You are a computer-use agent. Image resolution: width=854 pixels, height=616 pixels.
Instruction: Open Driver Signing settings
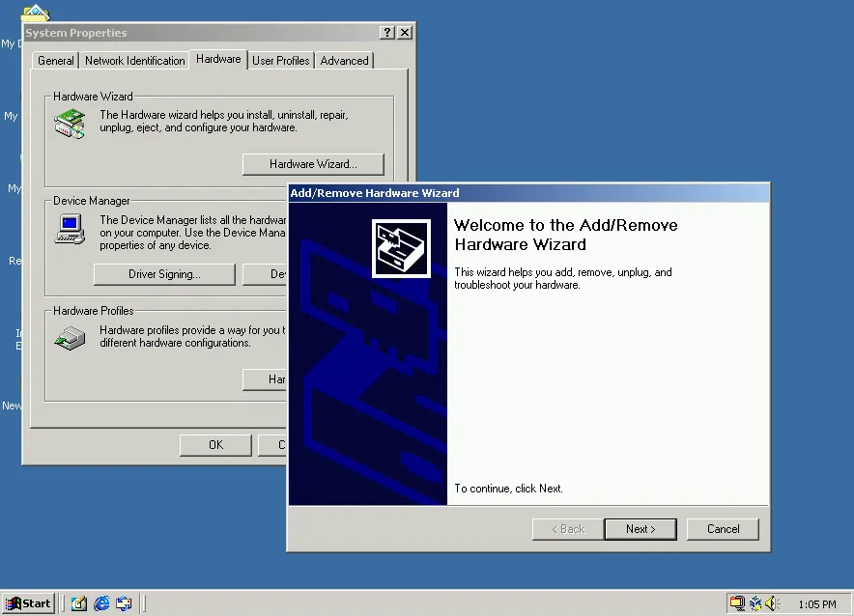pos(164,274)
